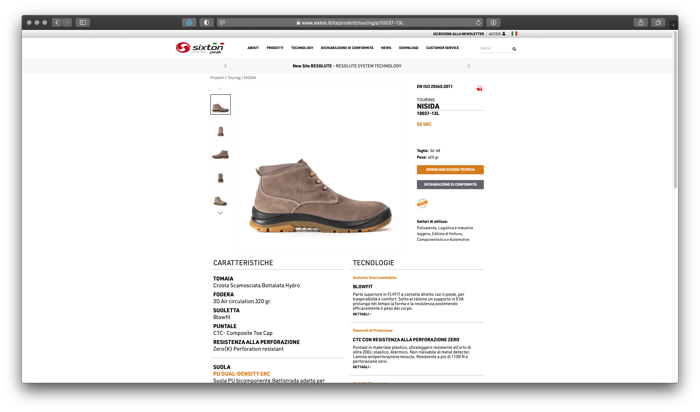Select the fourth back-view shoe thumbnail
This screenshot has width=700, height=412.
point(221,176)
